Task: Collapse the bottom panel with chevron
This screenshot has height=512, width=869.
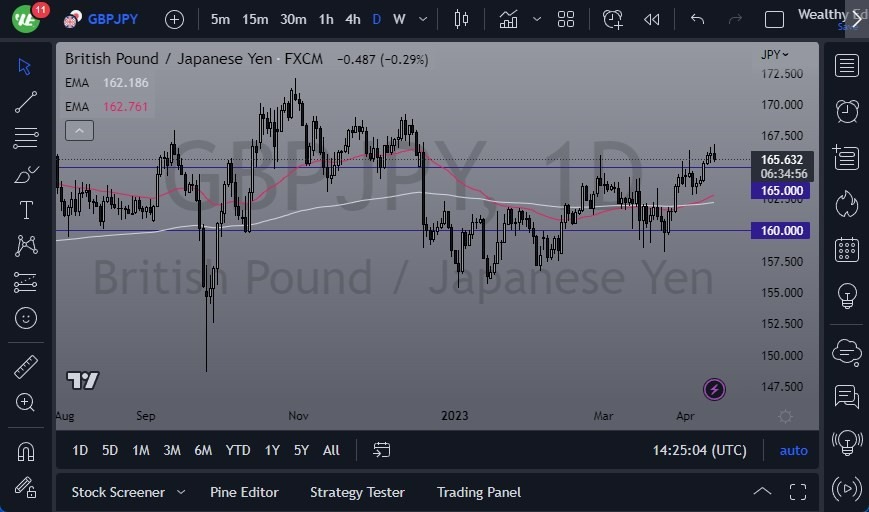Action: tap(762, 491)
